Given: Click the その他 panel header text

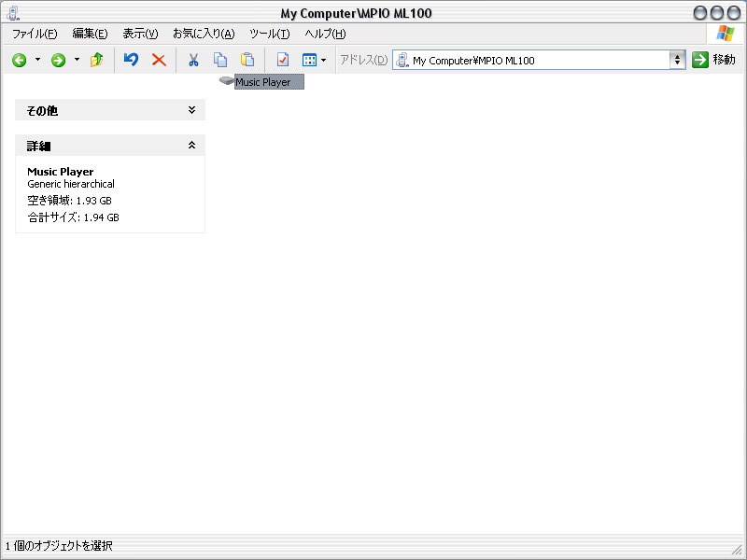Looking at the screenshot, I should 42,111.
